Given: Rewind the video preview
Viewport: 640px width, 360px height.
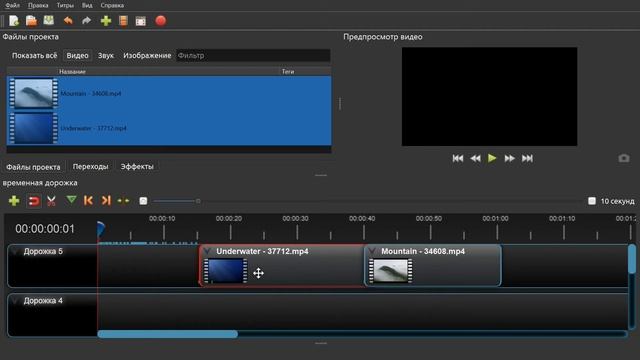Looking at the screenshot, I should click(x=475, y=158).
